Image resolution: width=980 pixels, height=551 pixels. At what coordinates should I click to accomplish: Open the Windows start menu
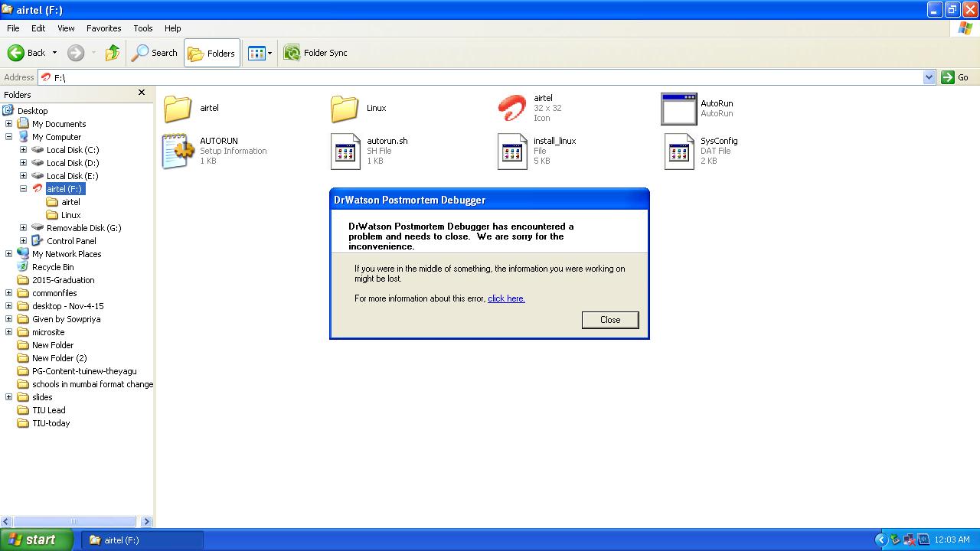click(x=36, y=540)
